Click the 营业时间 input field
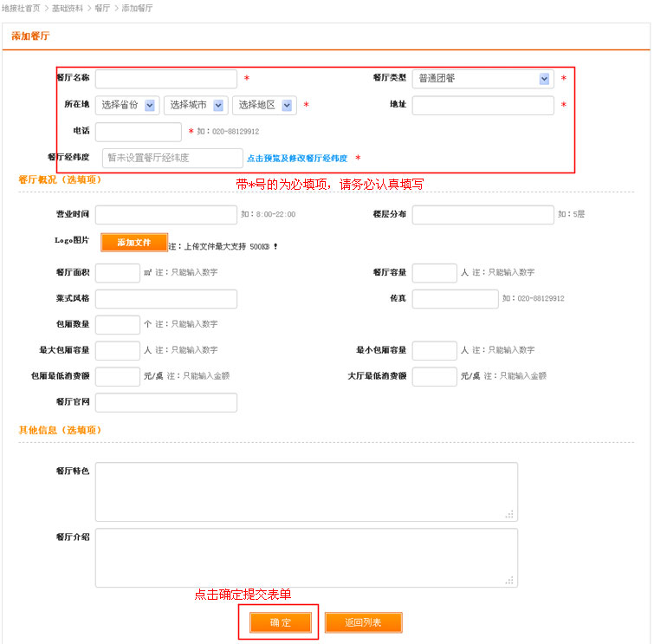 [x=165, y=215]
